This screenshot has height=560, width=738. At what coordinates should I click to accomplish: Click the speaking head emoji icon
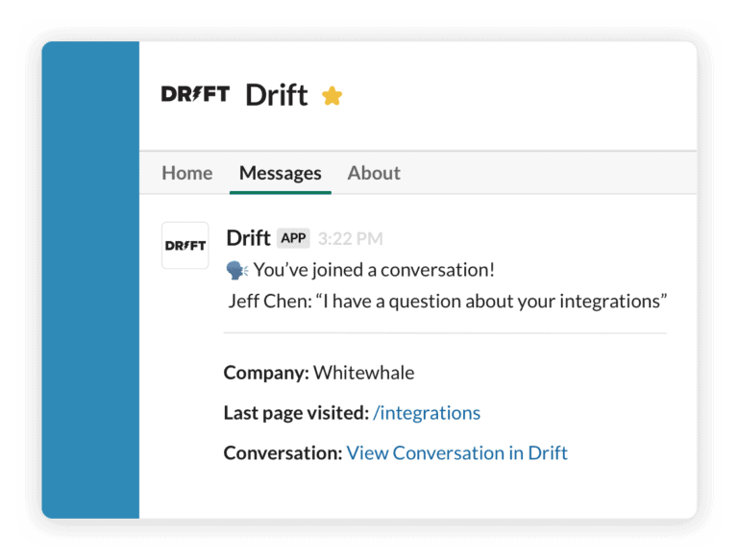[236, 270]
